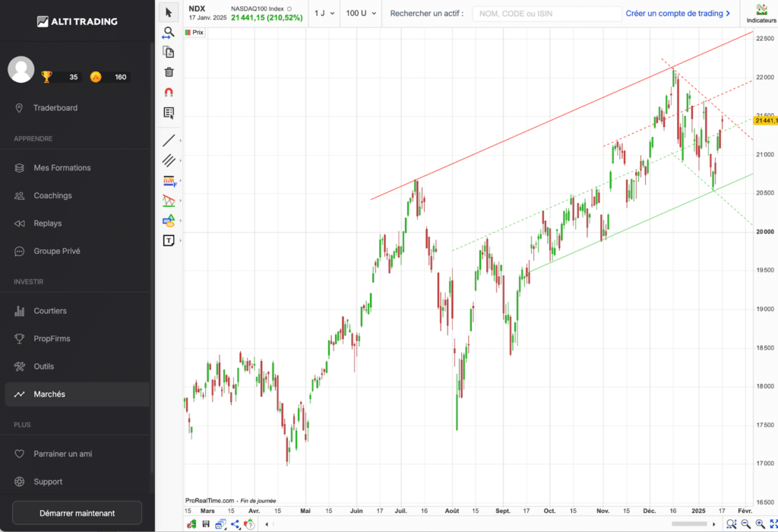778x532 pixels.
Task: Select the triangle pattern drawing tool
Action: pyautogui.click(x=169, y=201)
